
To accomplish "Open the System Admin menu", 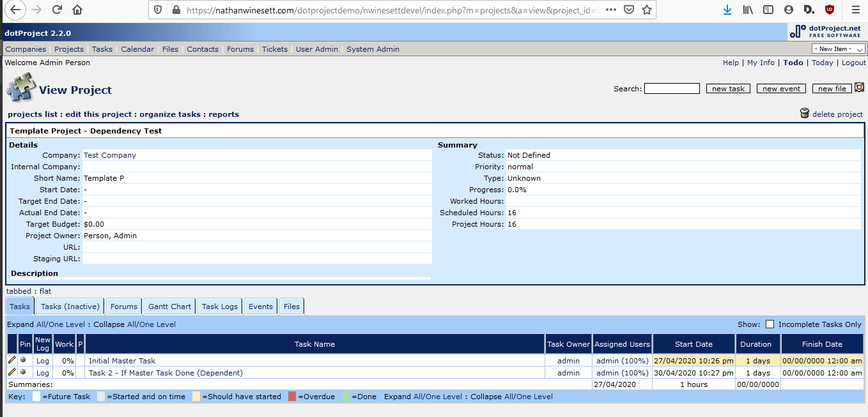I will pos(373,49).
